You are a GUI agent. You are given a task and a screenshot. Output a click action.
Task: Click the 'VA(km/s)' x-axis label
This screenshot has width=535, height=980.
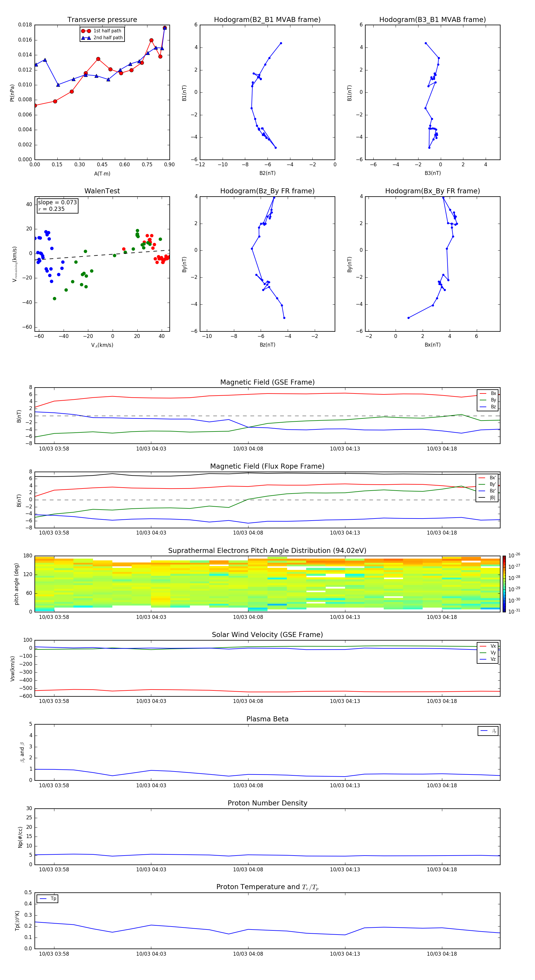(x=102, y=345)
